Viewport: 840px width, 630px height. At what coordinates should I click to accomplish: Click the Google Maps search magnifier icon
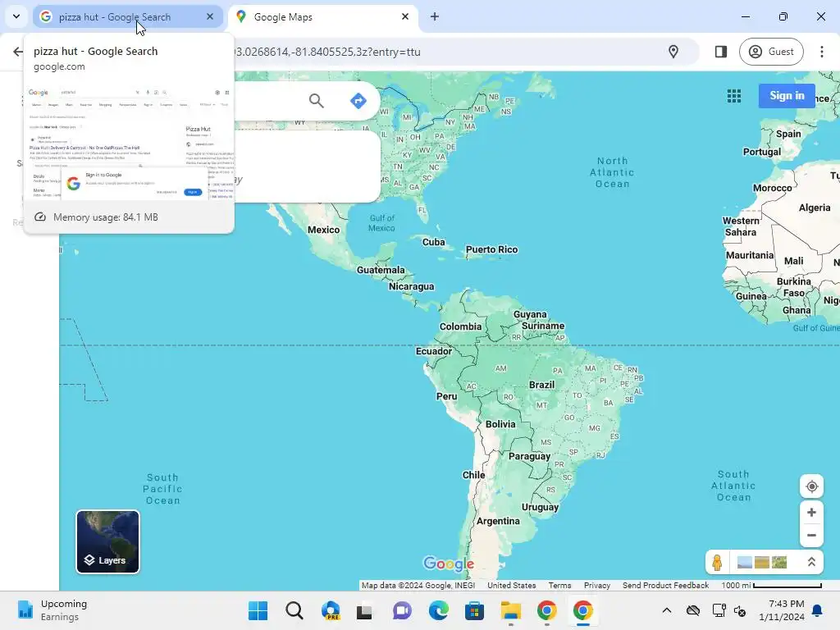tap(316, 100)
